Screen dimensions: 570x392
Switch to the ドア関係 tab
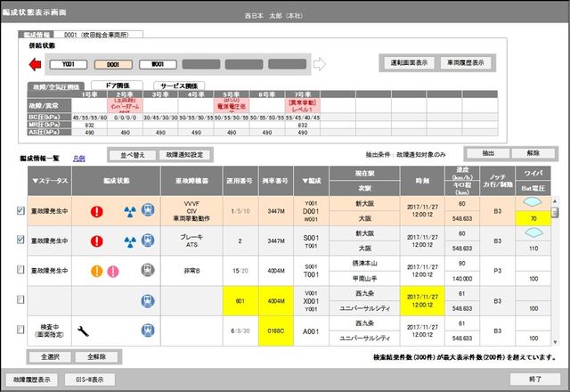point(117,86)
